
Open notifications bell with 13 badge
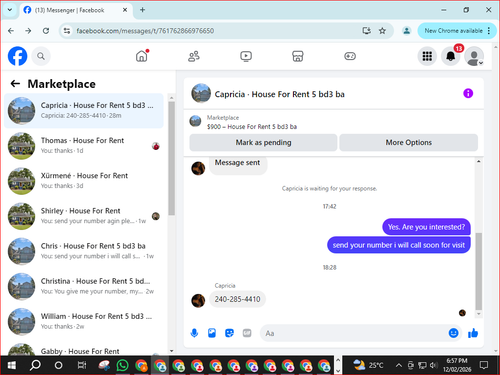pyautogui.click(x=451, y=56)
